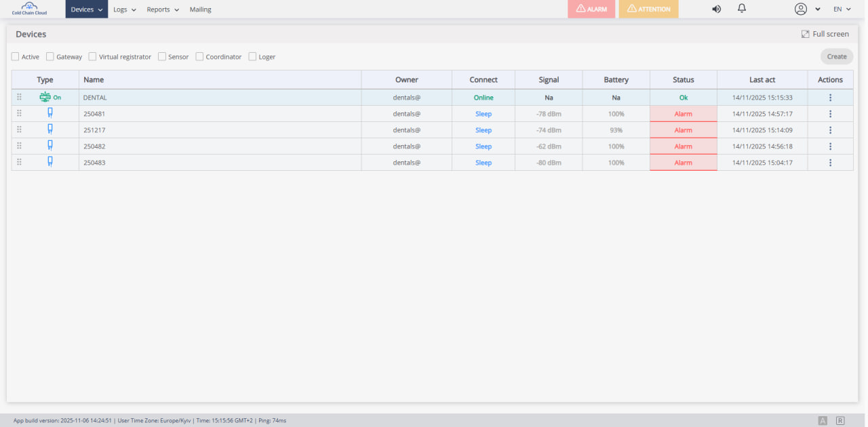Click the DENTAL gateway On icon
This screenshot has height=427, width=868.
50,97
